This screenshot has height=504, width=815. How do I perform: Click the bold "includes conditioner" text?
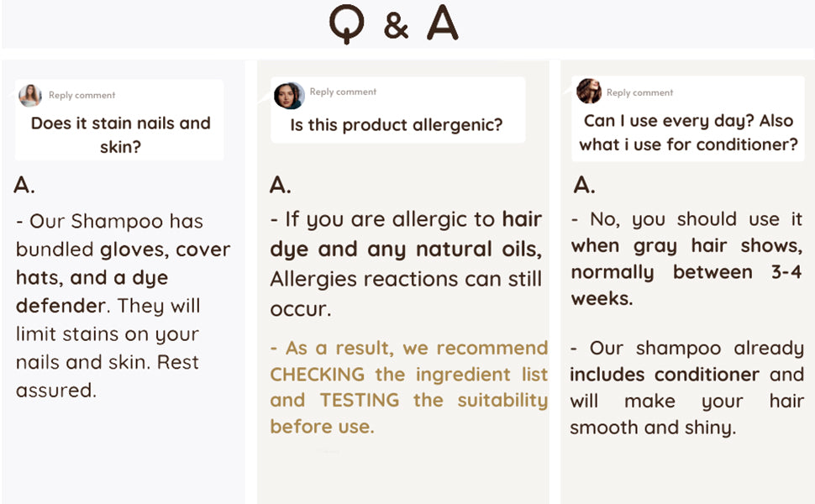[665, 374]
